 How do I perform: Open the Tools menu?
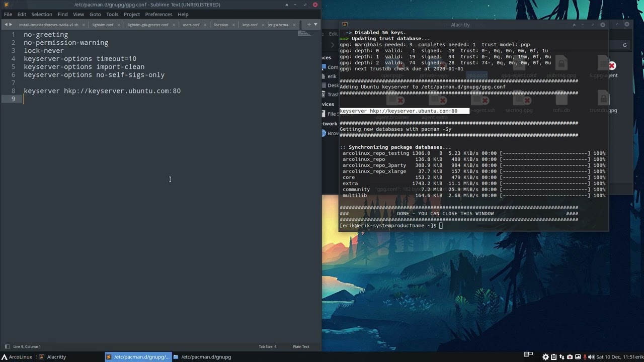tap(112, 14)
